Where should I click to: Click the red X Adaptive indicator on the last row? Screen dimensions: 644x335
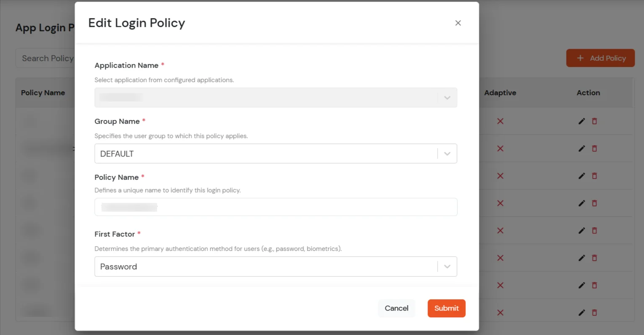[x=500, y=313]
